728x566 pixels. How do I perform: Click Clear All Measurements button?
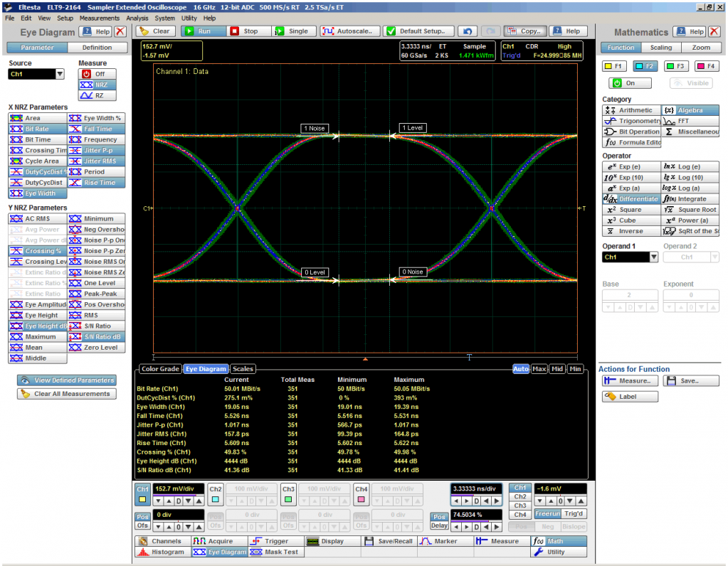pyautogui.click(x=67, y=394)
